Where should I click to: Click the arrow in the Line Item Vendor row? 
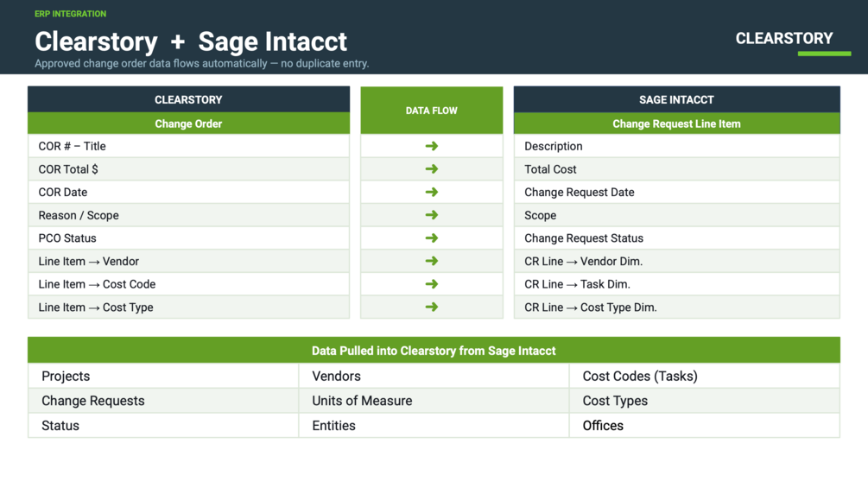pos(432,261)
